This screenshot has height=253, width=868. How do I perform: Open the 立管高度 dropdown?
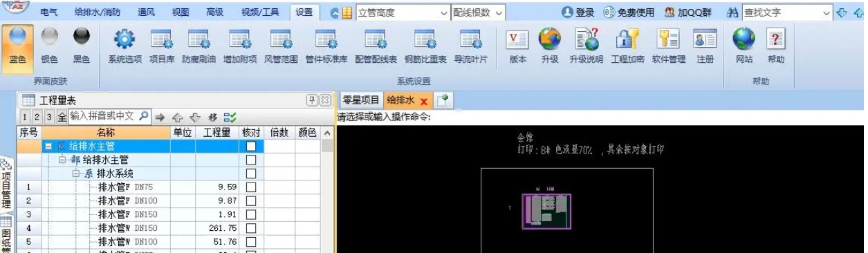pyautogui.click(x=403, y=13)
